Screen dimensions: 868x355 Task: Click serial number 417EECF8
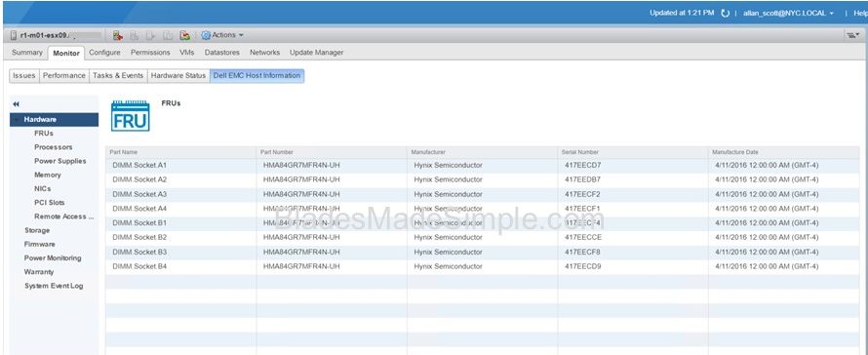pos(582,252)
